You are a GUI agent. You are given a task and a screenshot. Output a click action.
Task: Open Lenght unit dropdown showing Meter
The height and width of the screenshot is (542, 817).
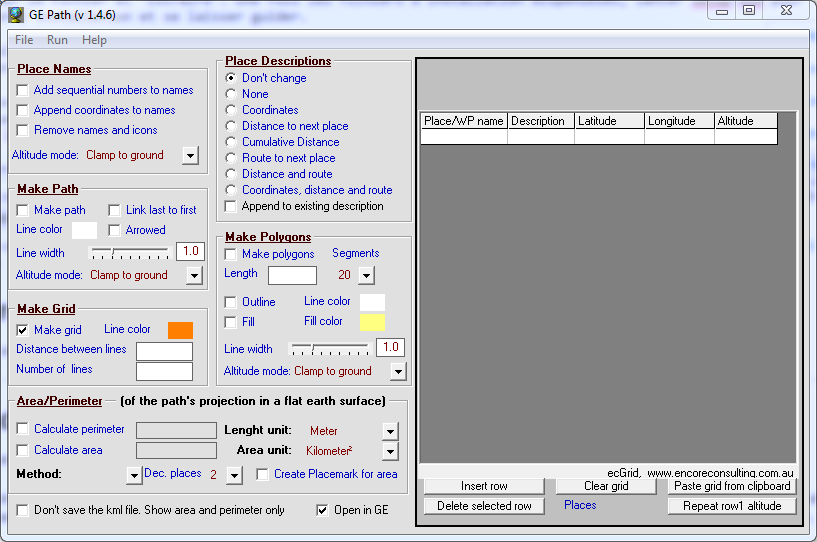click(x=391, y=432)
